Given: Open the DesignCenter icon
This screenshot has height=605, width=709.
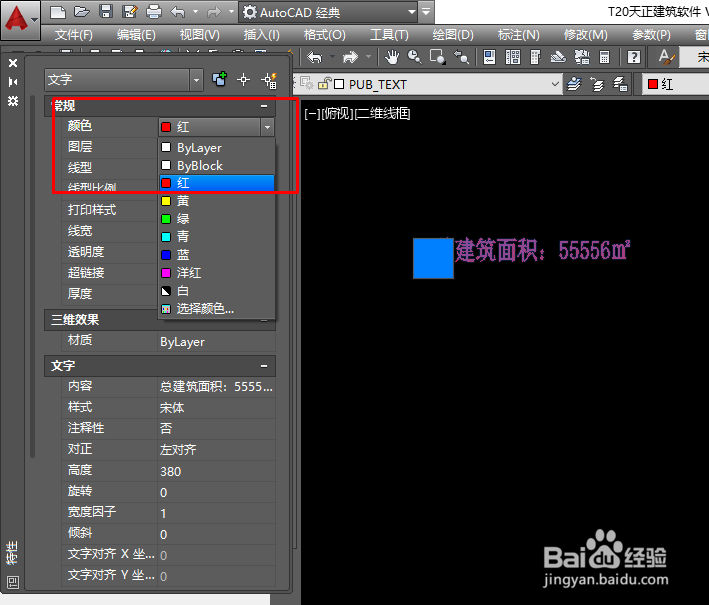Looking at the screenshot, I should (x=513, y=57).
